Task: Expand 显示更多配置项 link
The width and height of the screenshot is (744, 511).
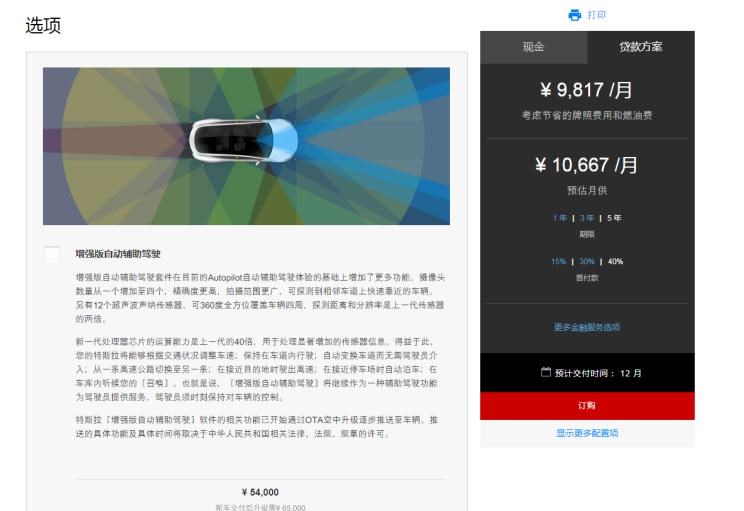Action: pos(587,433)
